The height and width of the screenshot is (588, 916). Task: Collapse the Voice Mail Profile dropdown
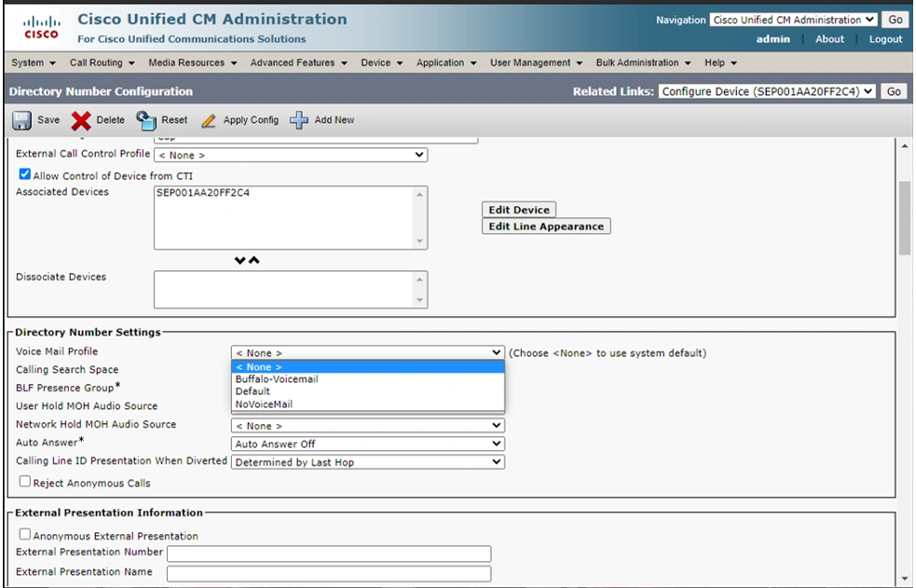coord(368,353)
